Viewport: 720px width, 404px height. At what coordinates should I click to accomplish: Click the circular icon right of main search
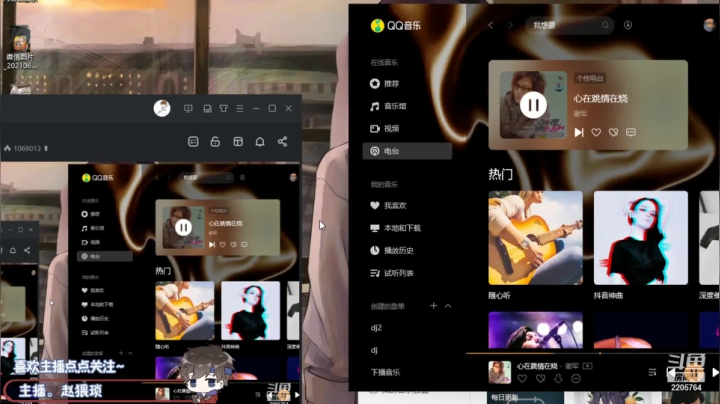pos(628,25)
